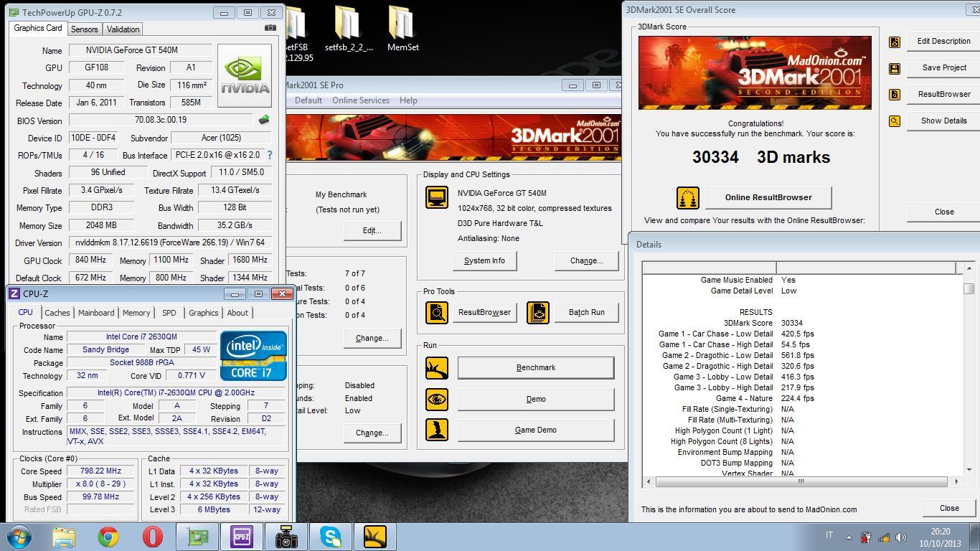
Task: Click the Batch Run button
Action: 586,312
